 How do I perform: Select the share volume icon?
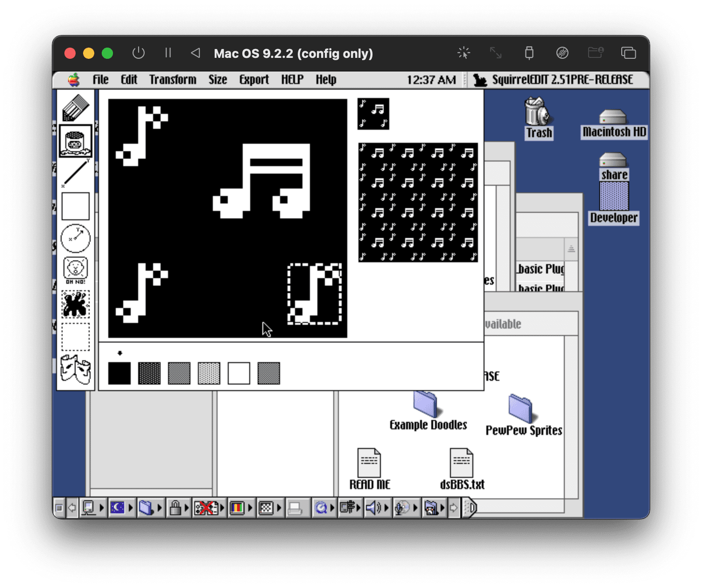[614, 167]
